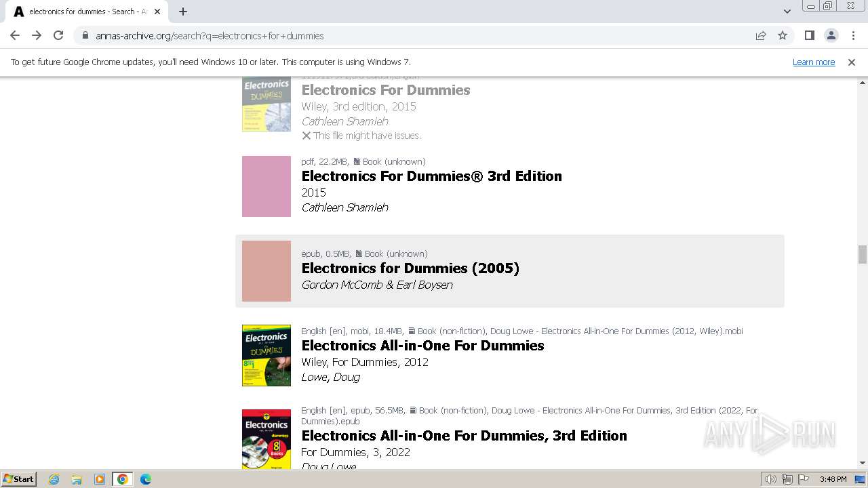
Task: Launch Microsoft Edge from the taskbar
Action: 146,479
